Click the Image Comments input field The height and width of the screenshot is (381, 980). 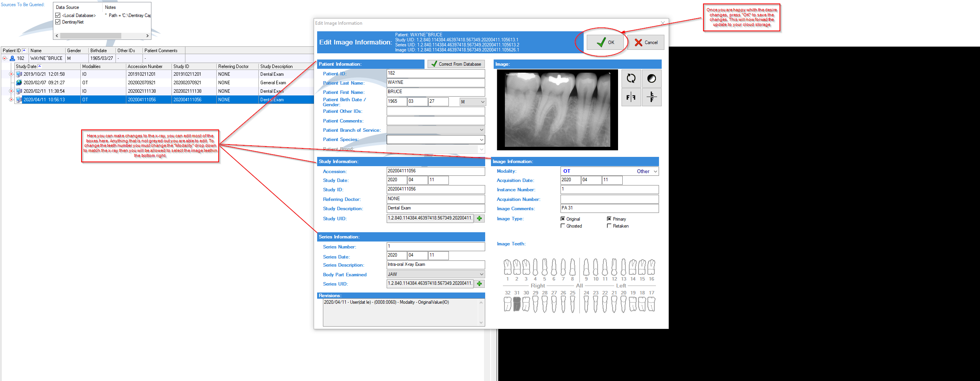pyautogui.click(x=610, y=208)
